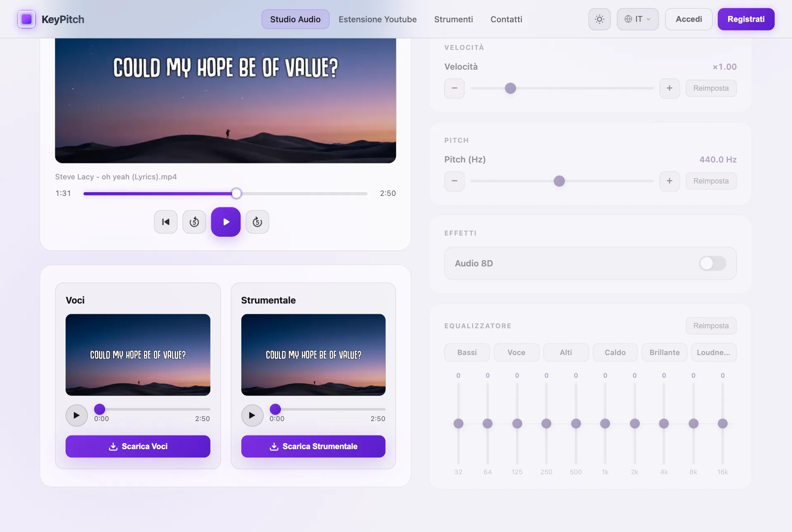Screen dimensions: 792x532
Task: Skip forward 5 seconds in main player
Action: pos(257,222)
